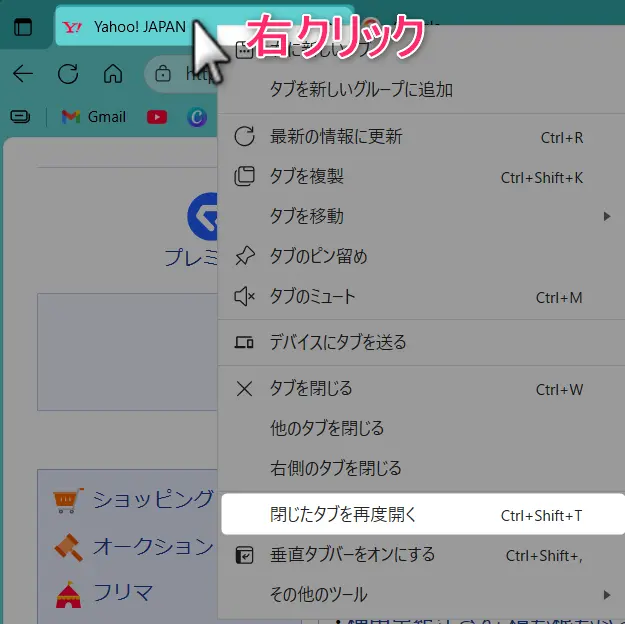Click the フリマ link
This screenshot has width=625, height=624.
122,593
